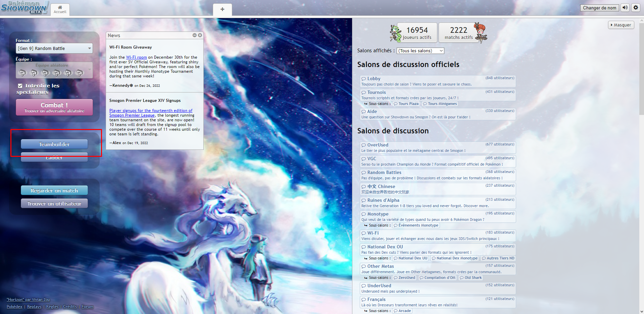This screenshot has height=314, width=644.
Task: Join National Dex OU room
Action: click(x=438, y=249)
